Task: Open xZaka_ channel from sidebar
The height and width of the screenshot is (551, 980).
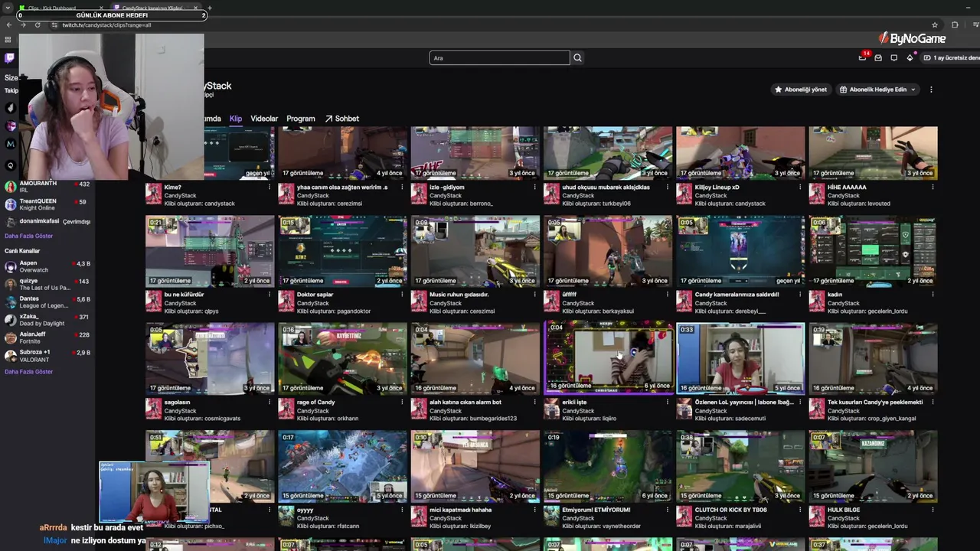Action: point(47,320)
